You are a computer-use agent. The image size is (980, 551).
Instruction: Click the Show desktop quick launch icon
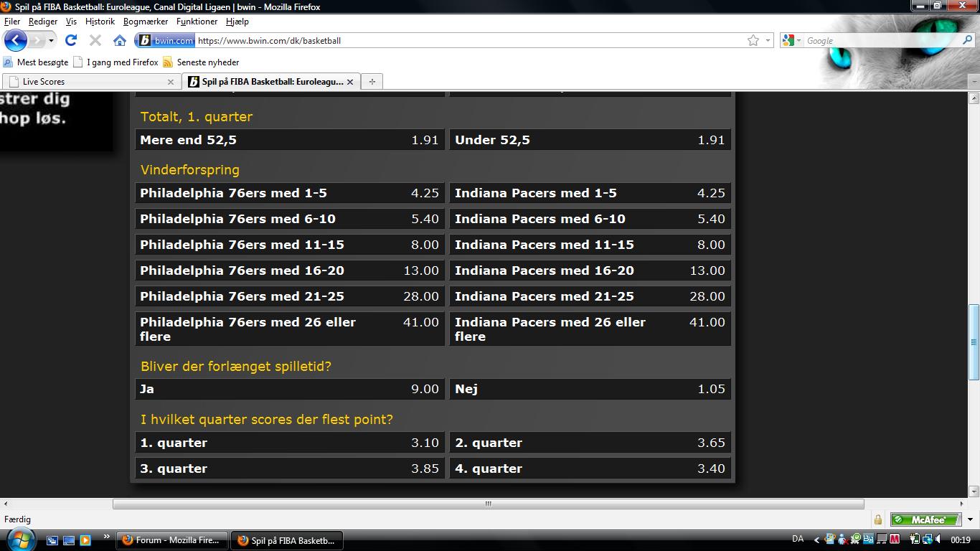tap(69, 540)
